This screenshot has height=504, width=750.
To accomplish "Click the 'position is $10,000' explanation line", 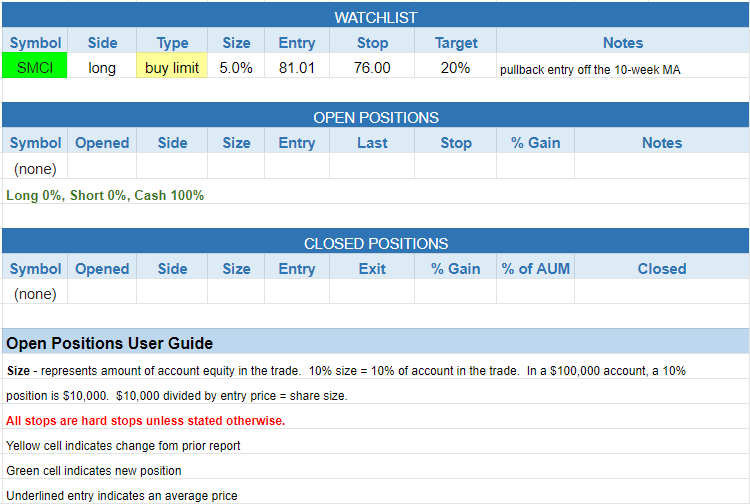I will click(x=176, y=395).
